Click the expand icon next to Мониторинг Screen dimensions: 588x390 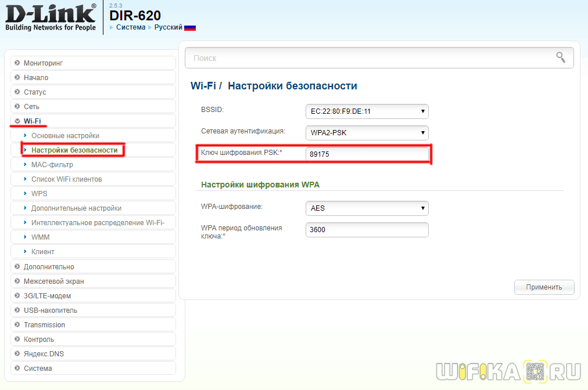click(17, 63)
